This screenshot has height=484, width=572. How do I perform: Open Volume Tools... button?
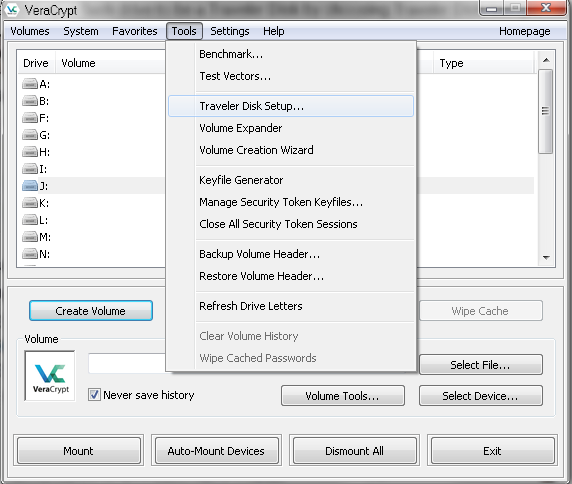pos(343,396)
